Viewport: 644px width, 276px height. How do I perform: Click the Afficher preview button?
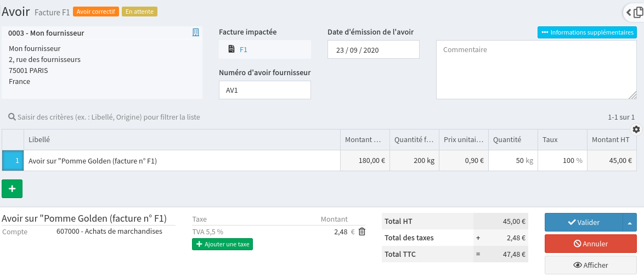click(x=590, y=265)
